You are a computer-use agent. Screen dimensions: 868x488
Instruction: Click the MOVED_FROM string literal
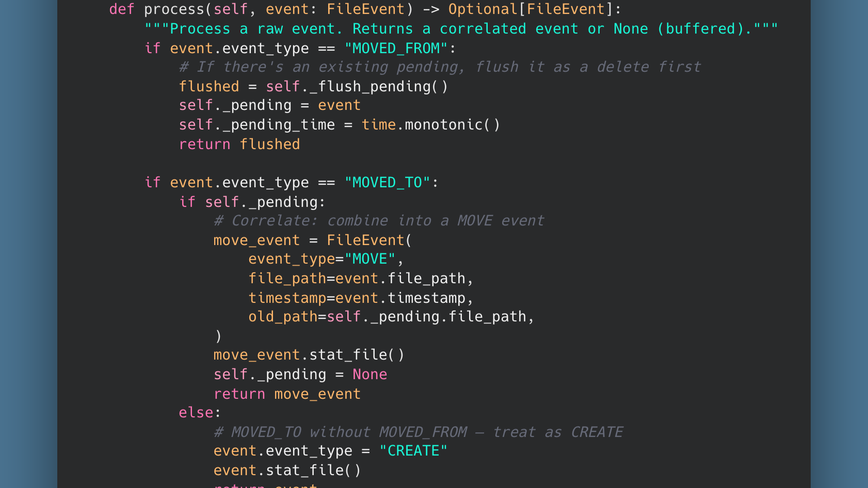click(395, 47)
